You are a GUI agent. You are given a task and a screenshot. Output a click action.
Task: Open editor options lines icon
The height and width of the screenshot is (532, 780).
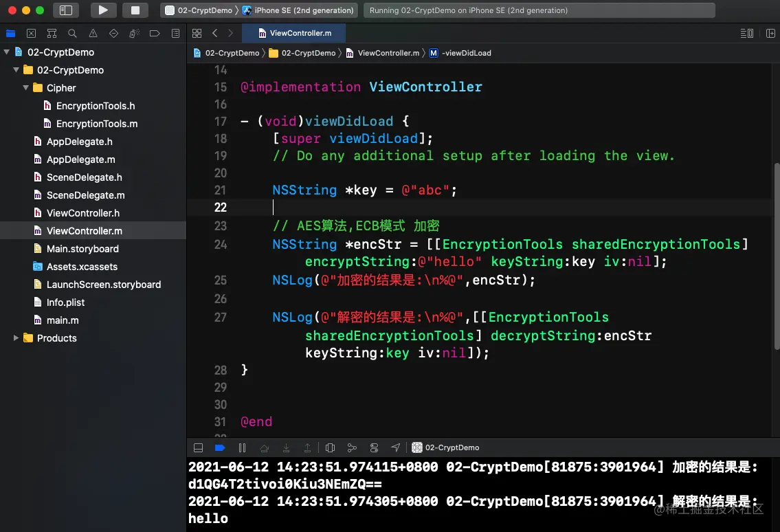pos(747,34)
